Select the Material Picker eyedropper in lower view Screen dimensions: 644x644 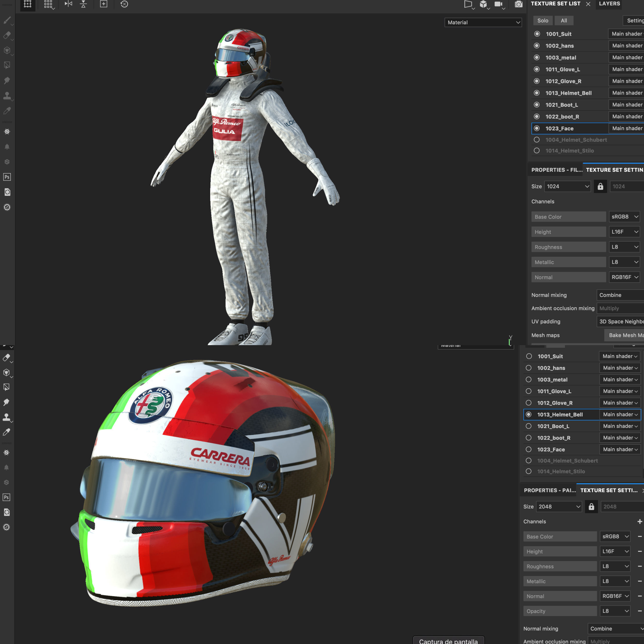(x=6, y=432)
